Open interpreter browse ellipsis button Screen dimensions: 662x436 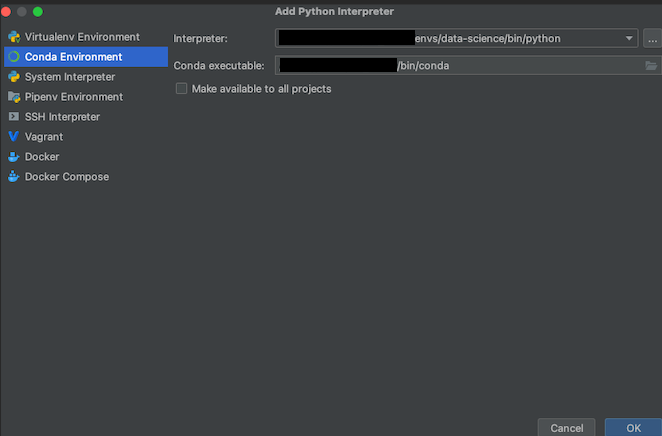coord(652,38)
